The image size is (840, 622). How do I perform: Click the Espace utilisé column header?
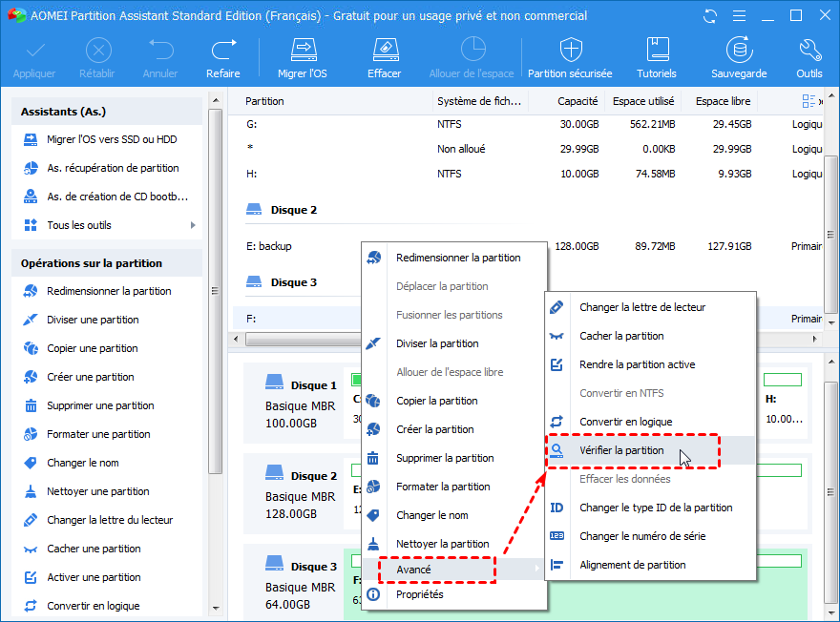[x=642, y=101]
